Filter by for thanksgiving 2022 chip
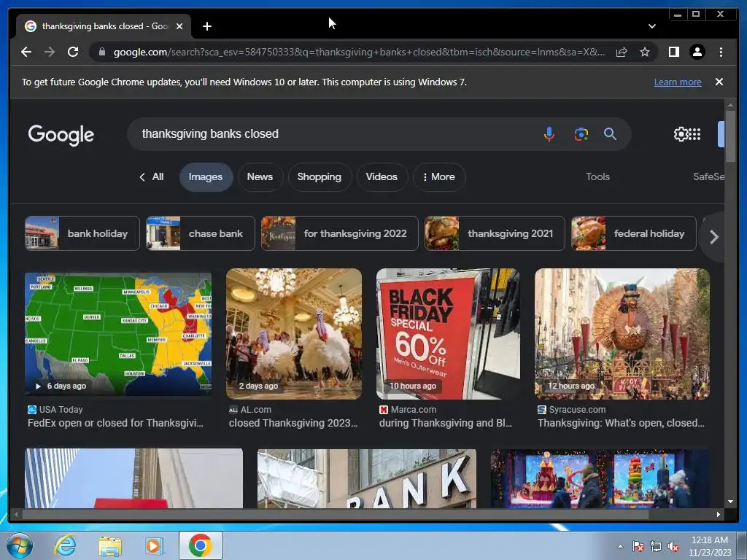747x560 pixels. tap(340, 233)
